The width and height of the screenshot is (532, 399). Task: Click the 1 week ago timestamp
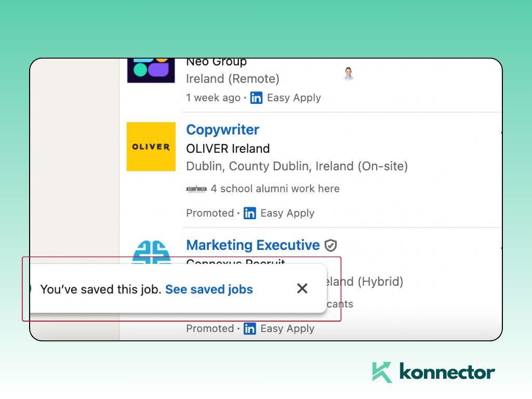(x=213, y=98)
